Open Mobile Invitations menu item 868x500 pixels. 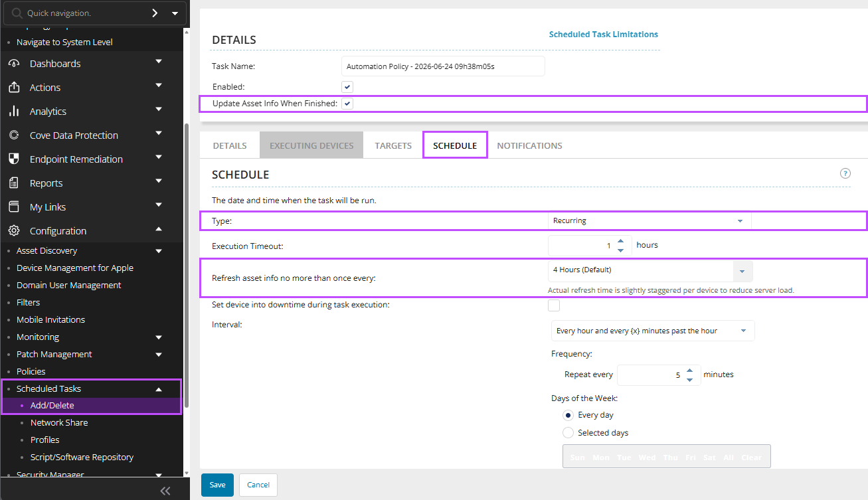(51, 320)
